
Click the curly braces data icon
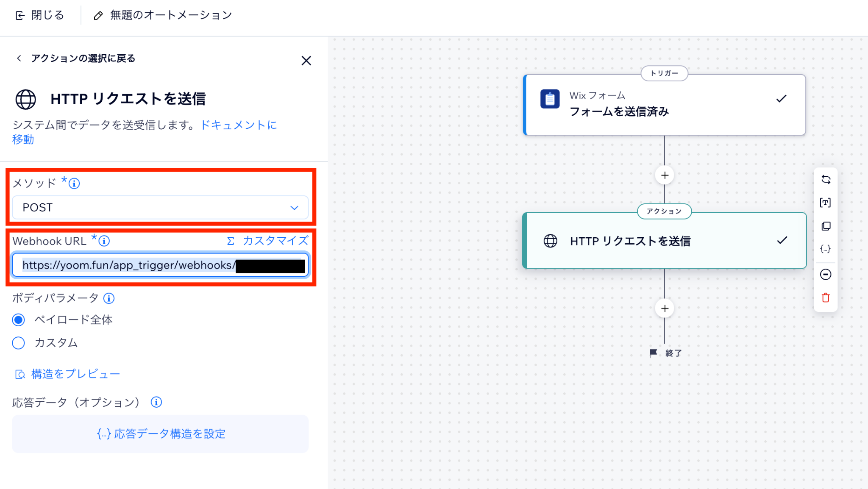(826, 249)
